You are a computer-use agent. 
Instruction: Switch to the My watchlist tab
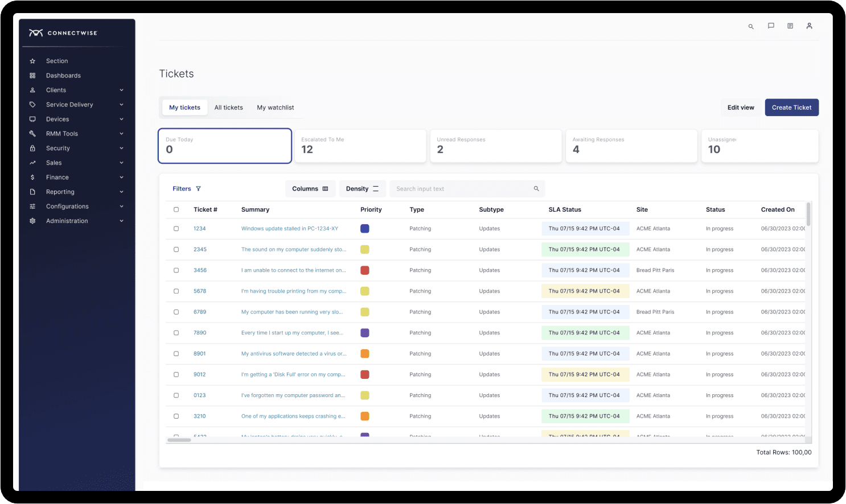[x=276, y=108]
